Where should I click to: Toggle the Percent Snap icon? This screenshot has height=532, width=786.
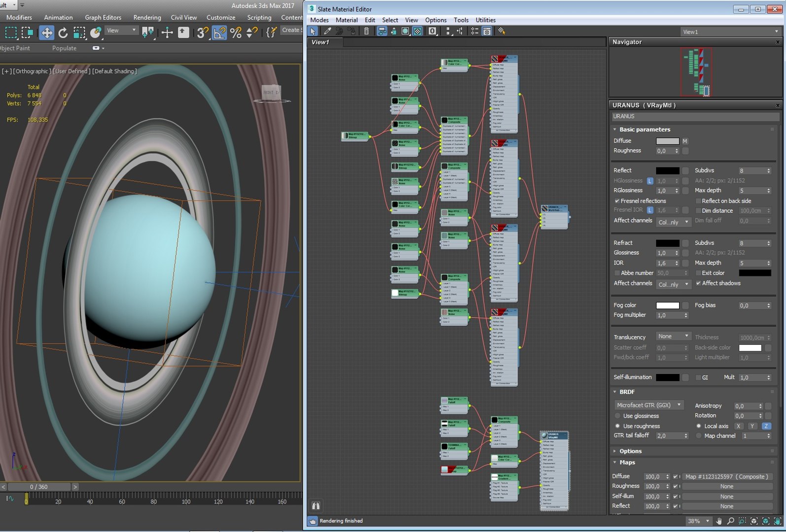[x=236, y=33]
